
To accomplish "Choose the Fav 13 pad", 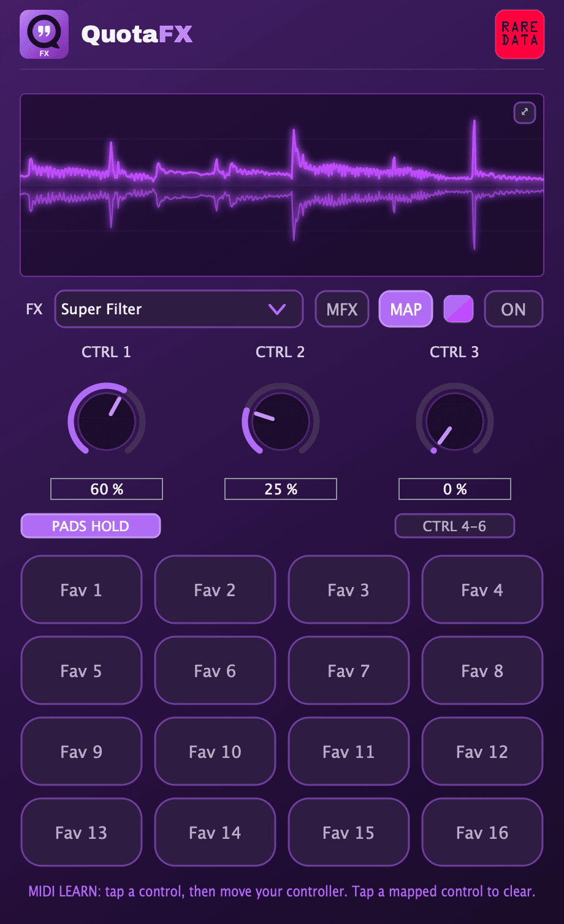I will coord(82,832).
